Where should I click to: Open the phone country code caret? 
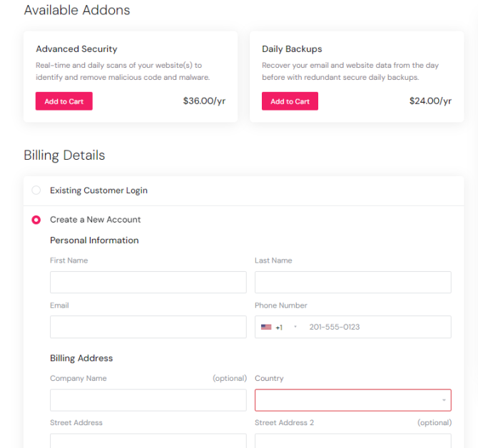[295, 327]
